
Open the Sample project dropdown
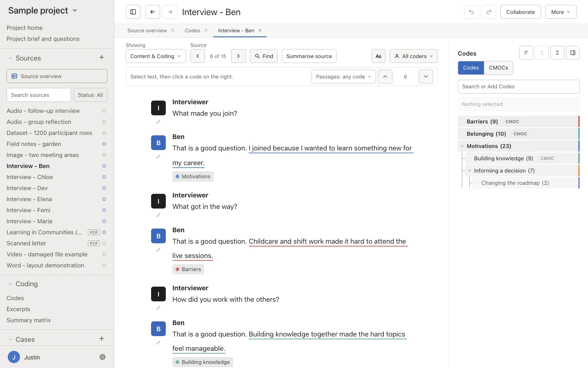coord(42,11)
